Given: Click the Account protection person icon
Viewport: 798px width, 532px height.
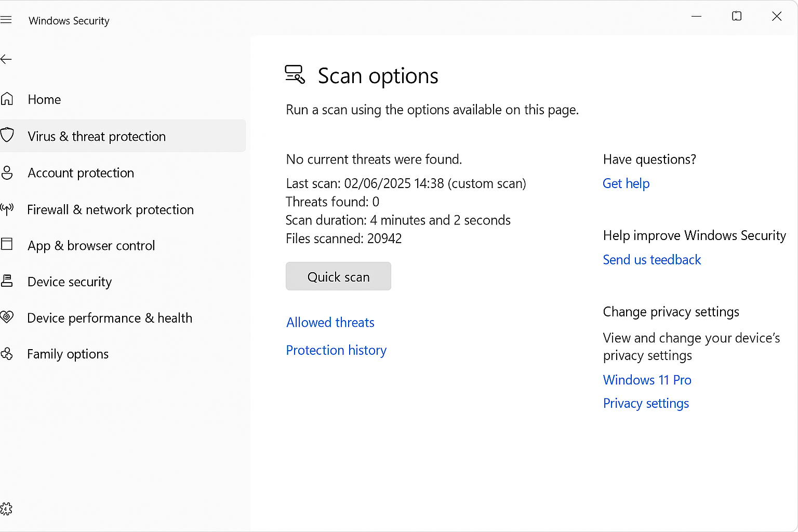Looking at the screenshot, I should (x=7, y=172).
